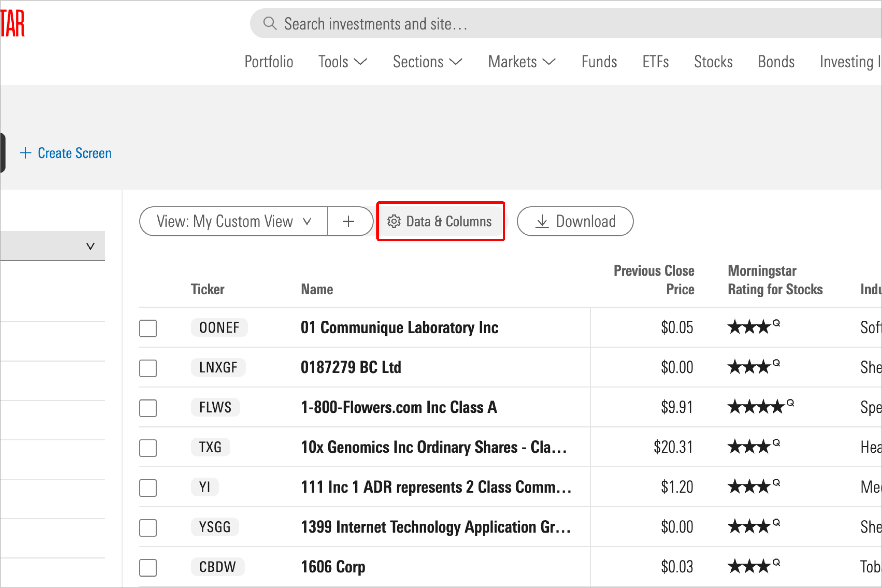Open the YI ticker link

[205, 487]
